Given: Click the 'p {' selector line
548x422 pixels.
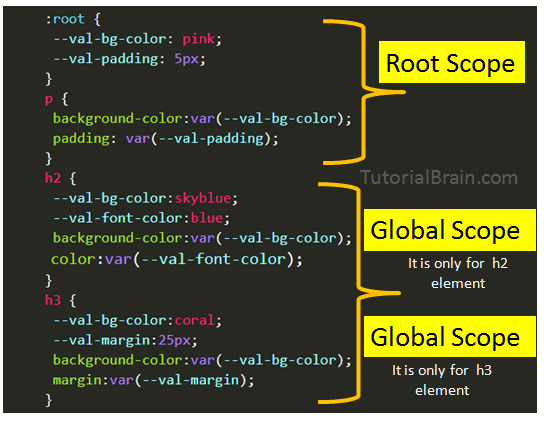Looking at the screenshot, I should click(57, 99).
